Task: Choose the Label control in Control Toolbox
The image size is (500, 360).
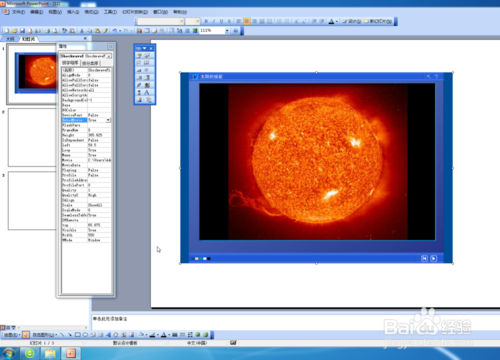Action: point(147,93)
